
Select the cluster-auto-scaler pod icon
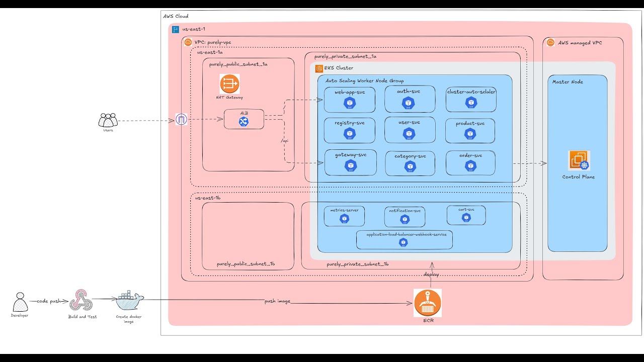click(x=471, y=103)
